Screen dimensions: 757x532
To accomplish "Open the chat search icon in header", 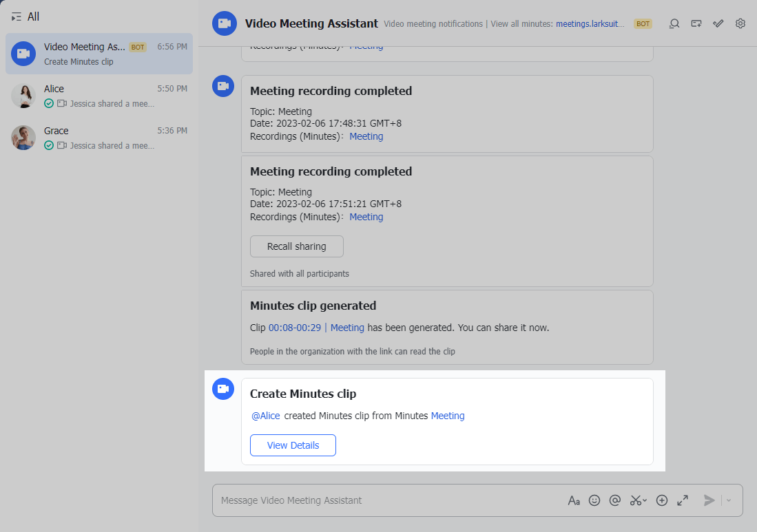I will [674, 23].
